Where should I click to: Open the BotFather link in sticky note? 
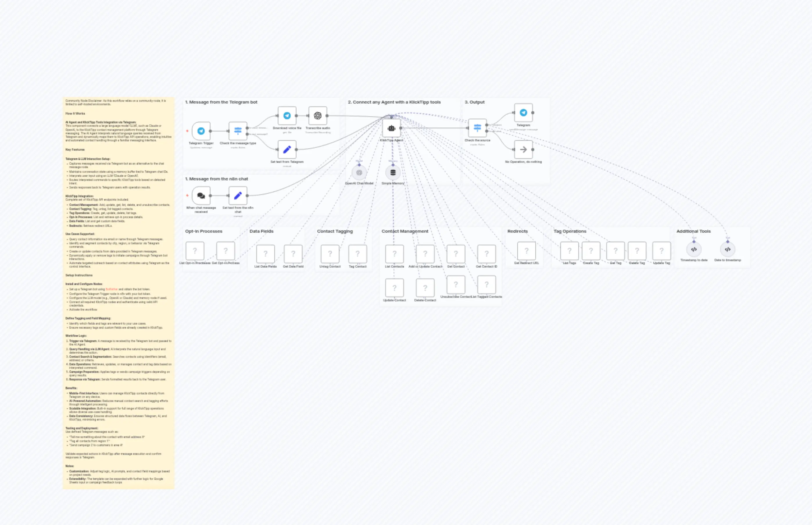[111, 289]
